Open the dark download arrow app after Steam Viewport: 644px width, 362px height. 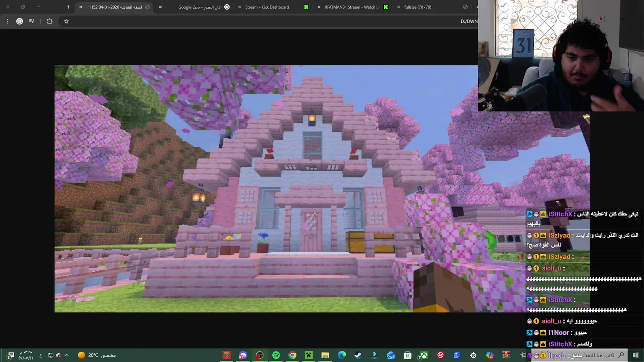click(x=374, y=355)
